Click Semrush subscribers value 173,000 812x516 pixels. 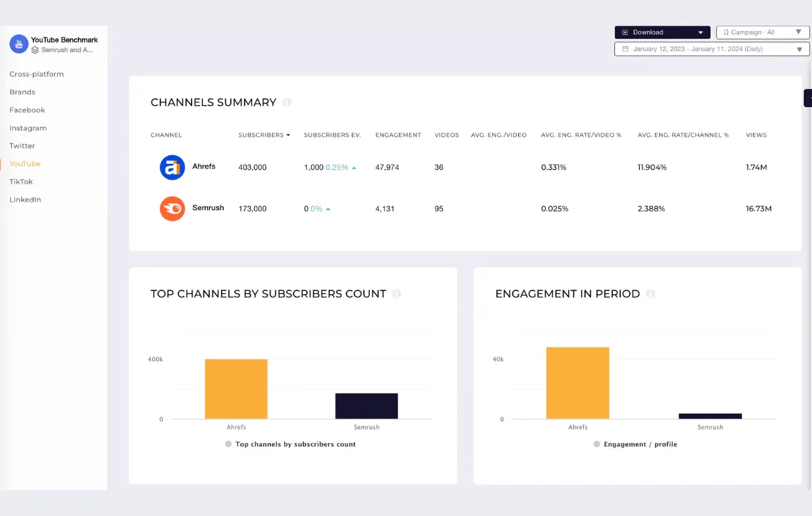tap(253, 209)
